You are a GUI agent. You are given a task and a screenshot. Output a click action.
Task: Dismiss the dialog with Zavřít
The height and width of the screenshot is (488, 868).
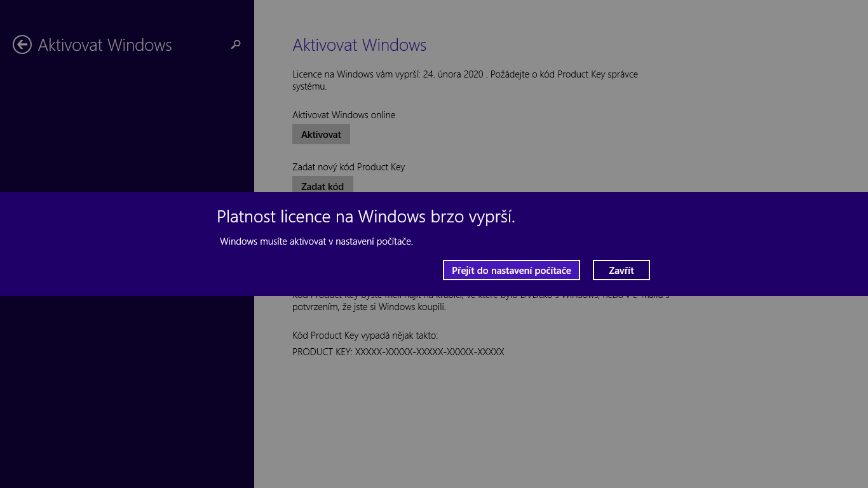click(x=621, y=270)
